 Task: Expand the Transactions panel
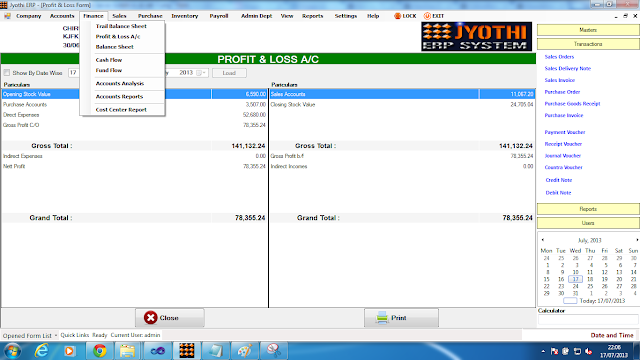pos(588,44)
